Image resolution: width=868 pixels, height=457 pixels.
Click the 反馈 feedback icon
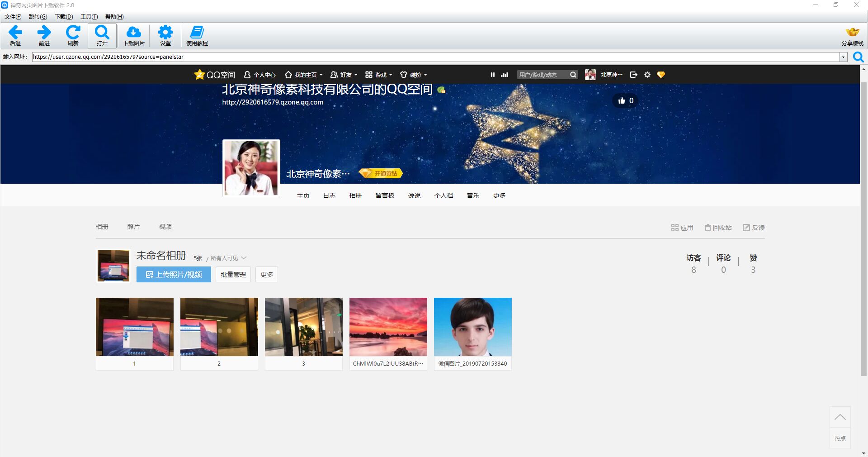[x=746, y=228]
